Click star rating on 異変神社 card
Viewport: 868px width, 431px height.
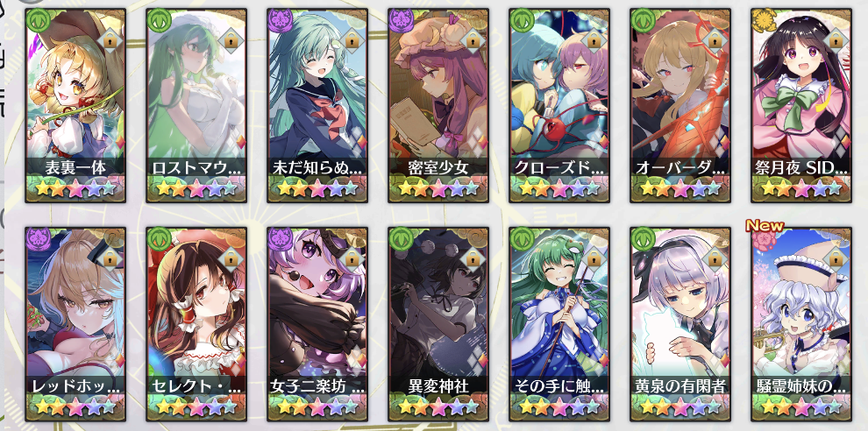point(438,407)
